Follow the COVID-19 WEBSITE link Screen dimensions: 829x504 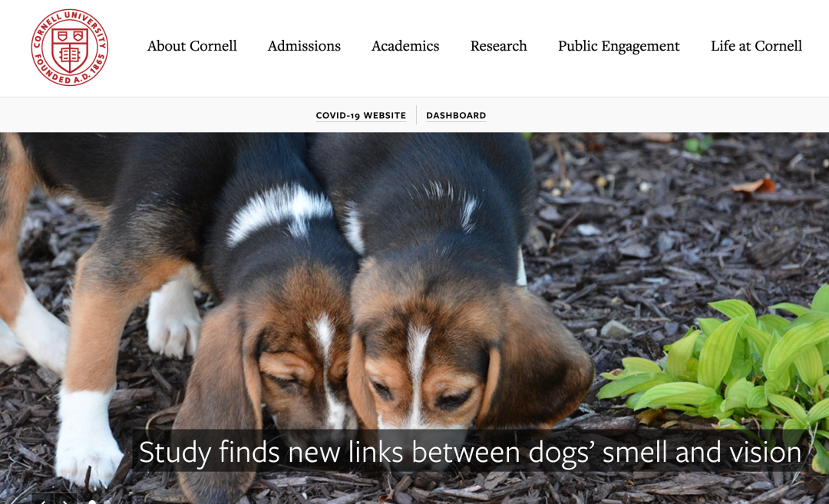pos(361,115)
